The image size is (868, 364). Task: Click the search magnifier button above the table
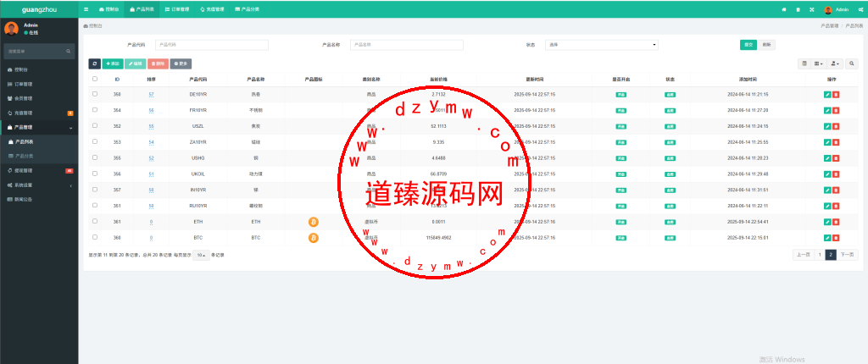tap(852, 64)
